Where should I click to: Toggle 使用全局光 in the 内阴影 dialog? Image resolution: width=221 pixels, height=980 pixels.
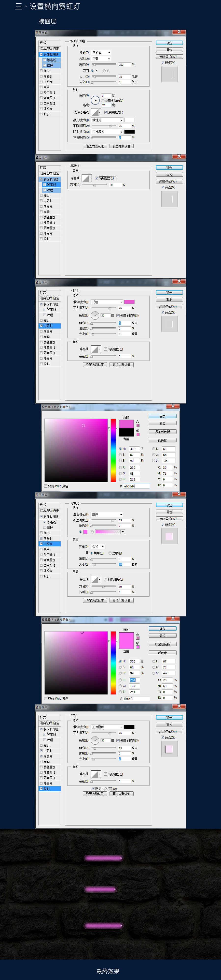(x=118, y=315)
